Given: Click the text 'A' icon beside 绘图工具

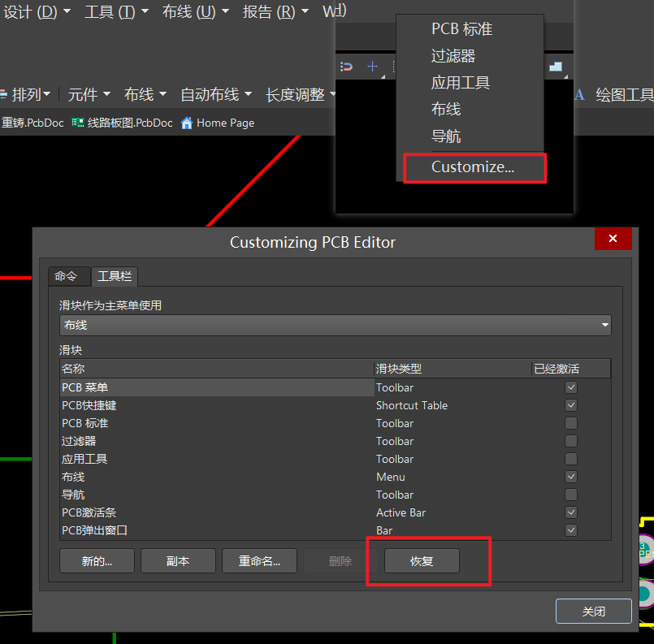Looking at the screenshot, I should click(579, 95).
